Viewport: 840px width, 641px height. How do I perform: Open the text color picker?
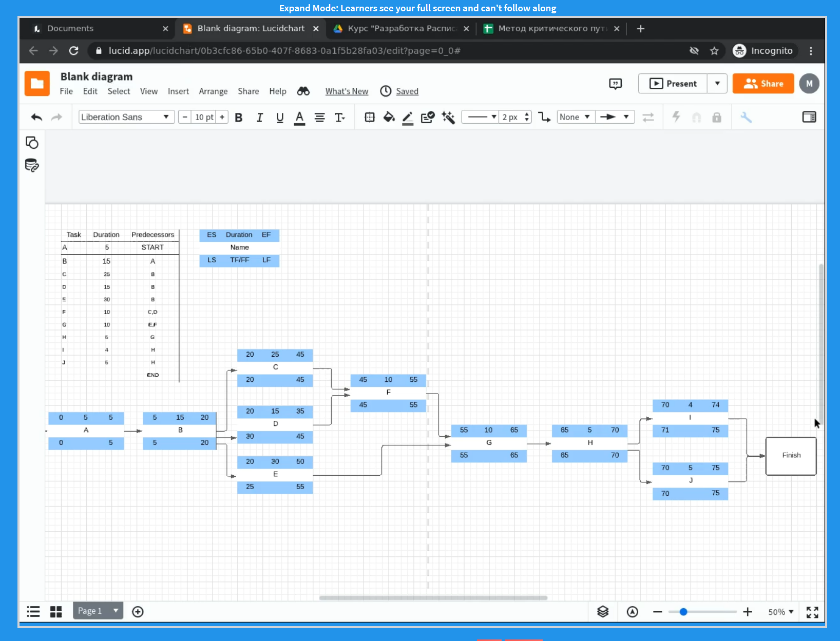point(300,118)
